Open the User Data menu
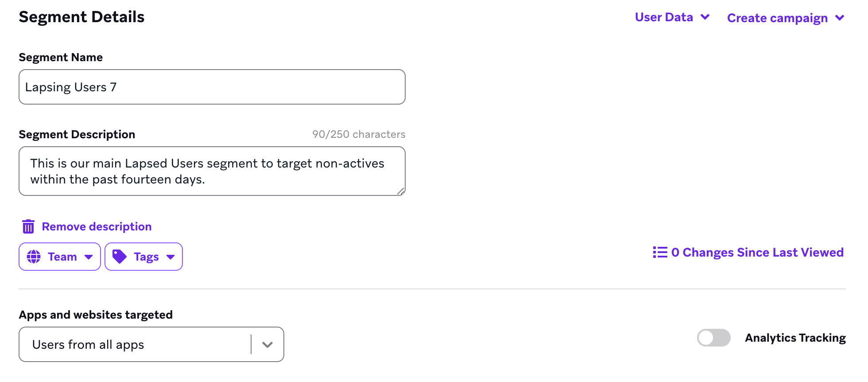 [664, 17]
